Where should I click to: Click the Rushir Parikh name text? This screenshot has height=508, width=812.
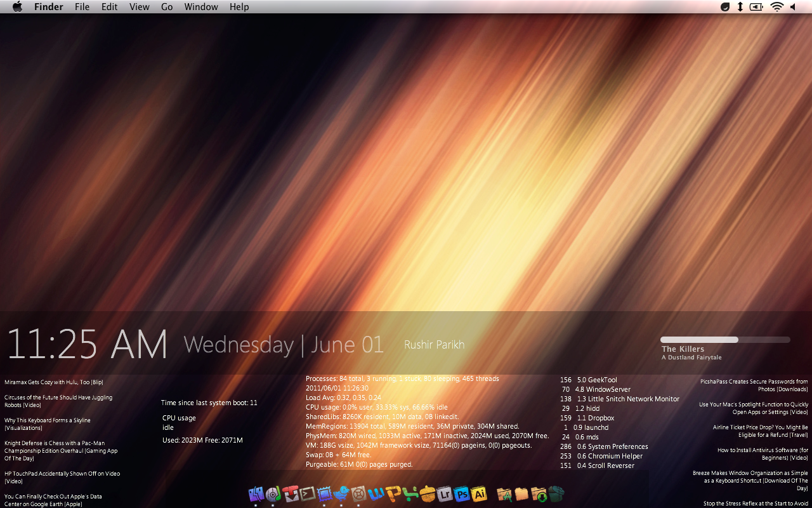(435, 345)
